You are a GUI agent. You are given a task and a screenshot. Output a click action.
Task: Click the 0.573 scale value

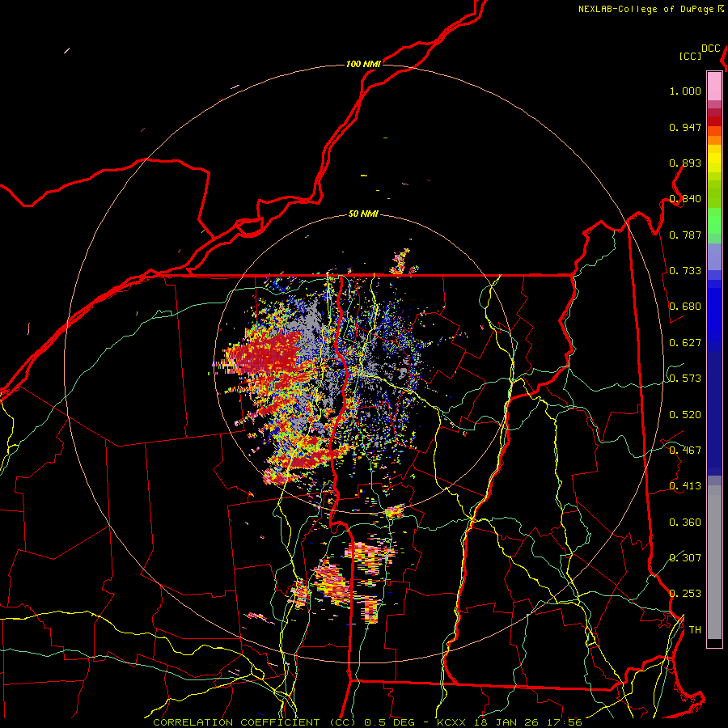pyautogui.click(x=685, y=379)
